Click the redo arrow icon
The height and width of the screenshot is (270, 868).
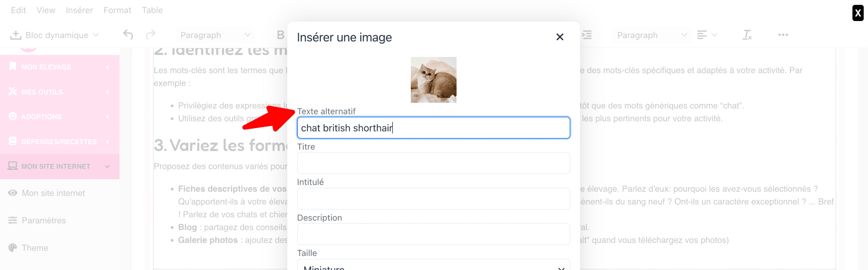pos(151,35)
